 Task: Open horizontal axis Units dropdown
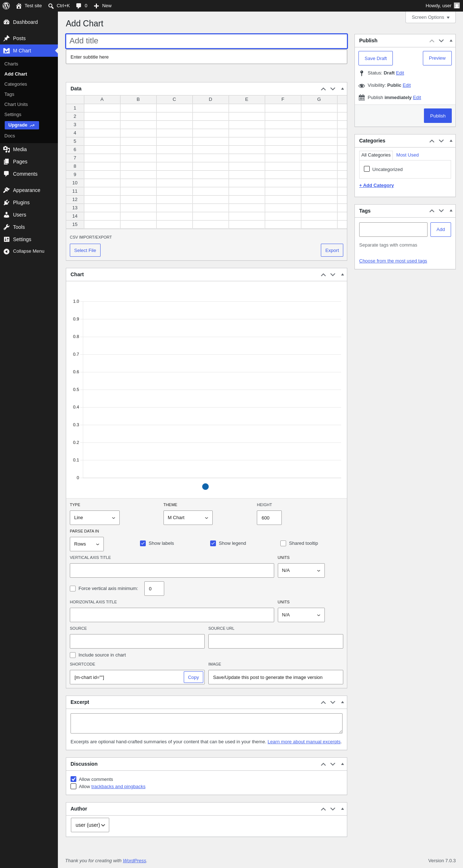click(x=301, y=615)
